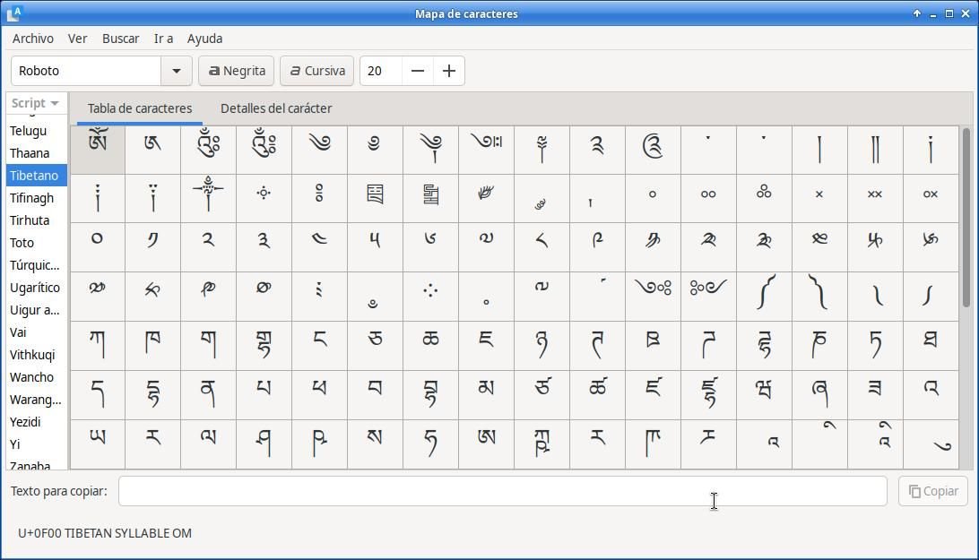This screenshot has height=560, width=979.
Task: Switch to Detalles del carácter tab
Action: 276,108
